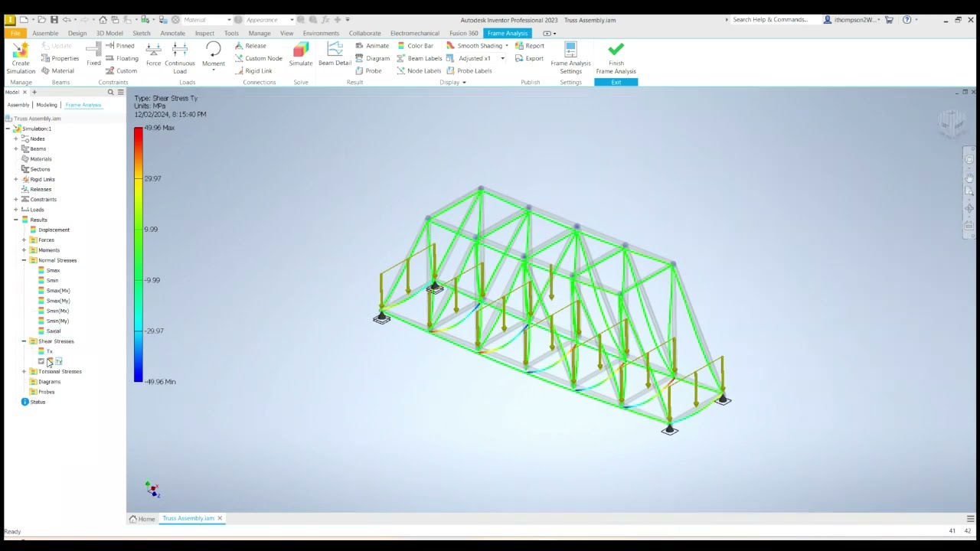Screen dimensions: 980x551
Task: Select the Probe tool
Action: pyautogui.click(x=368, y=70)
